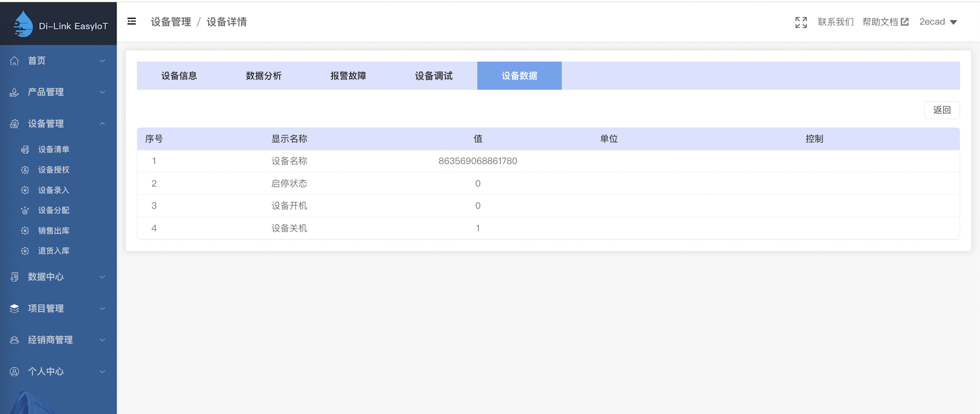This screenshot has height=414, width=980.
Task: Click the 设备名称 row label
Action: [x=290, y=161]
